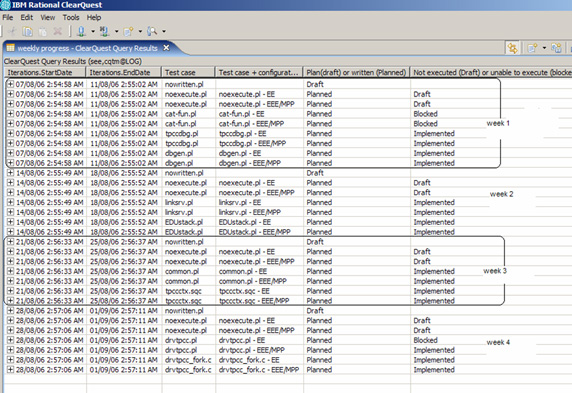Open the Tools menu
The width and height of the screenshot is (572, 393).
pos(71,18)
